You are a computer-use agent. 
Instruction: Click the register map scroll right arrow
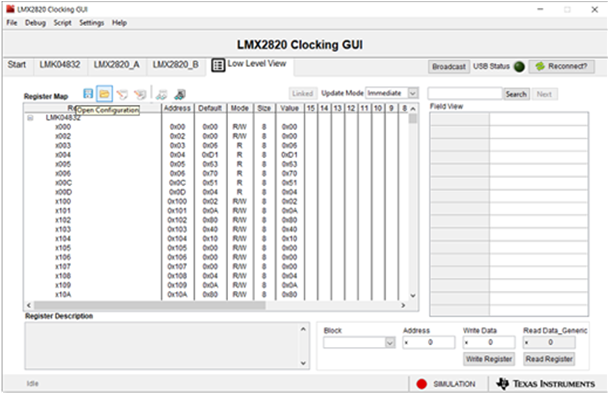tap(403, 305)
